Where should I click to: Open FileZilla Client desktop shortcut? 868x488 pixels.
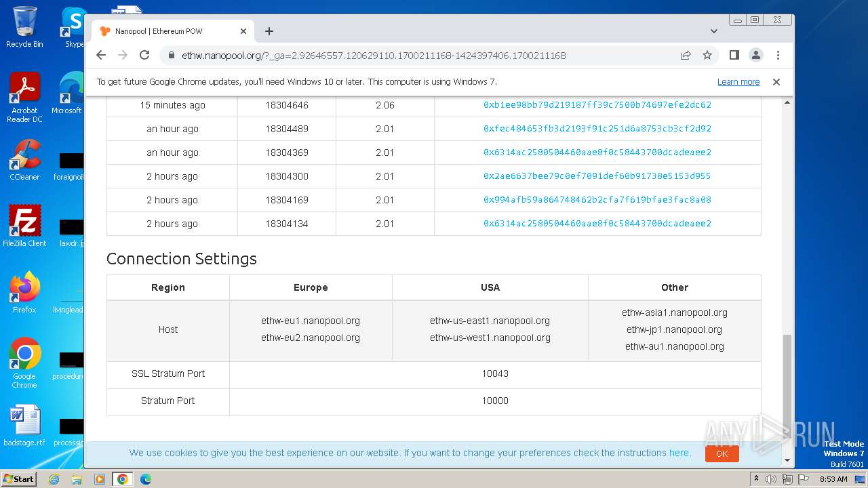(x=24, y=226)
